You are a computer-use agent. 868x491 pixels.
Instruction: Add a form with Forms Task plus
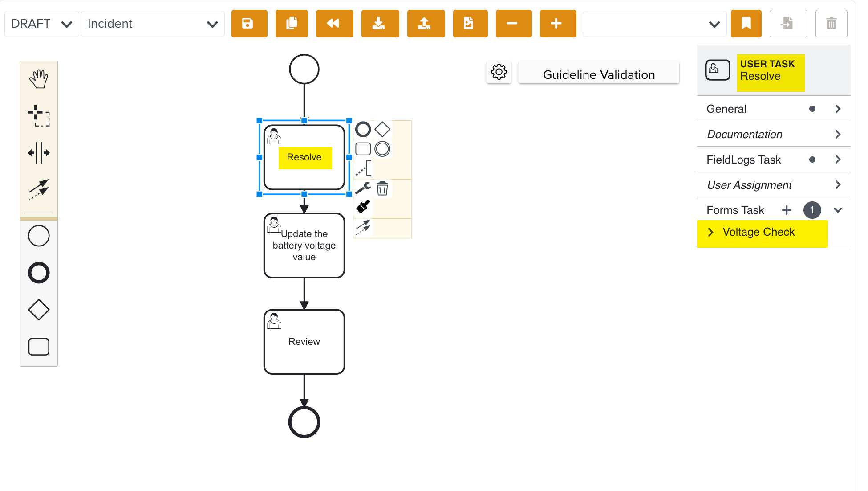787,210
